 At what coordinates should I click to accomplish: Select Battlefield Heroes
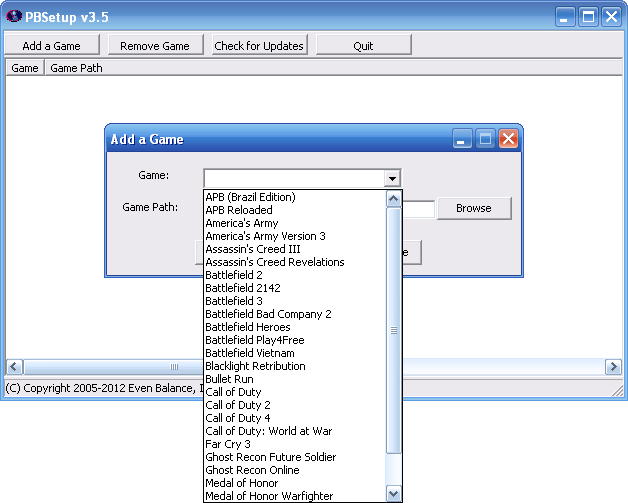click(295, 327)
